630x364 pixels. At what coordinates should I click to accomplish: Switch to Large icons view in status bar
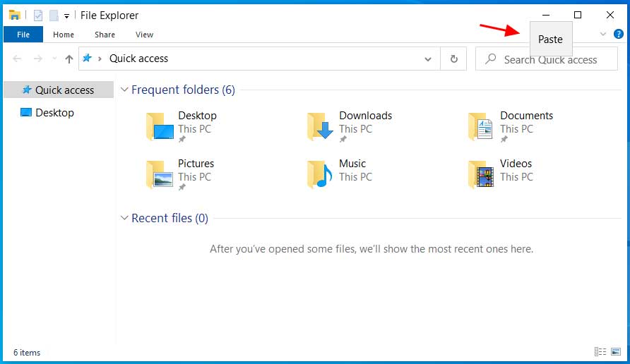[x=616, y=352]
